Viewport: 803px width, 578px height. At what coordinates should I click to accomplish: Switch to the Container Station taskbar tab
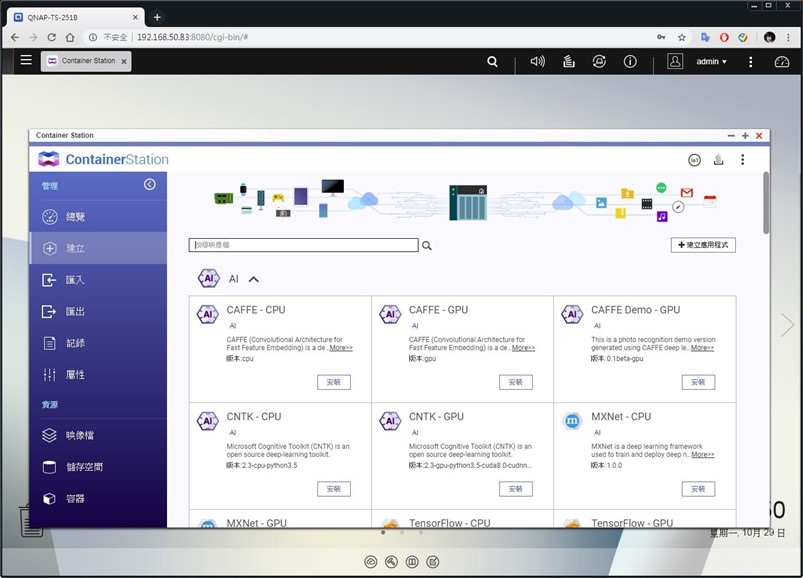[x=86, y=61]
